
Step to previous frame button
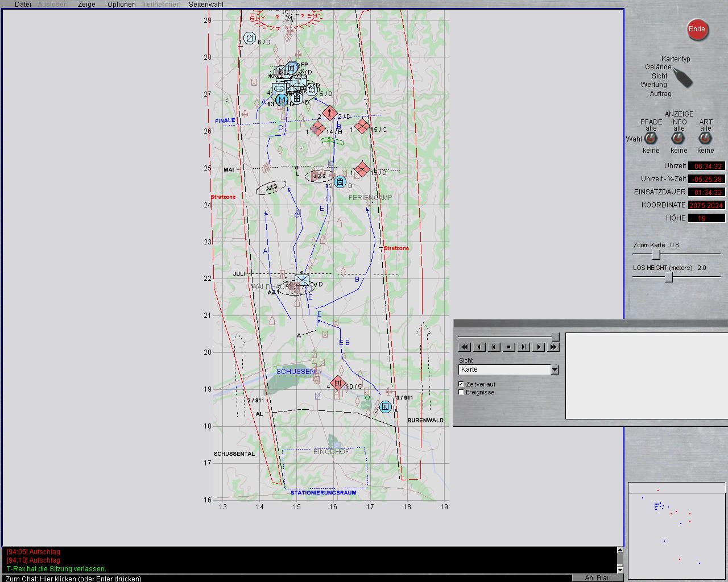click(x=494, y=347)
